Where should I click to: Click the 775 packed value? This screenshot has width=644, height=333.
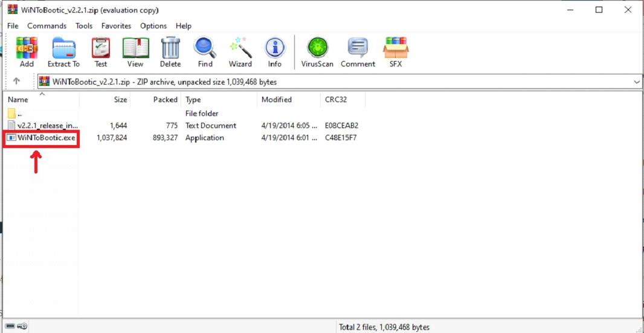click(172, 125)
